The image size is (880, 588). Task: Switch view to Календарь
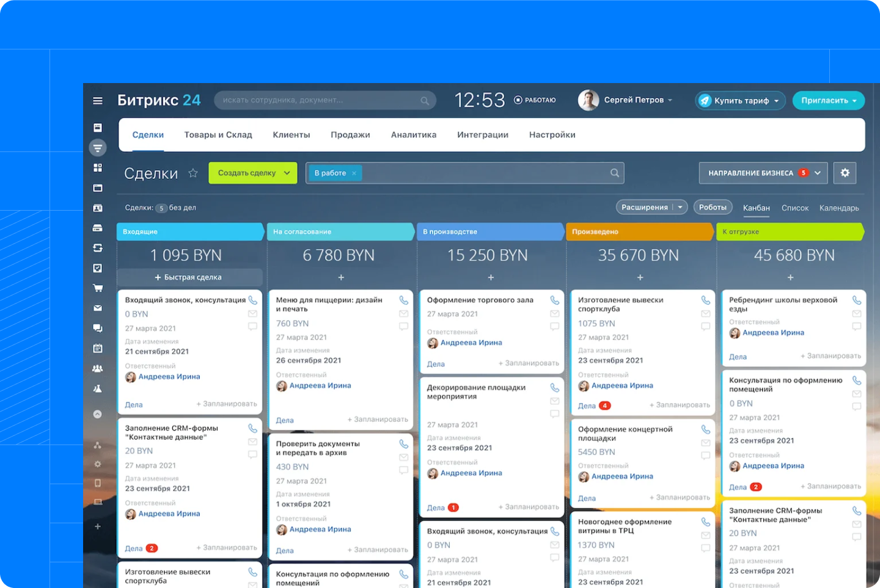coord(838,208)
